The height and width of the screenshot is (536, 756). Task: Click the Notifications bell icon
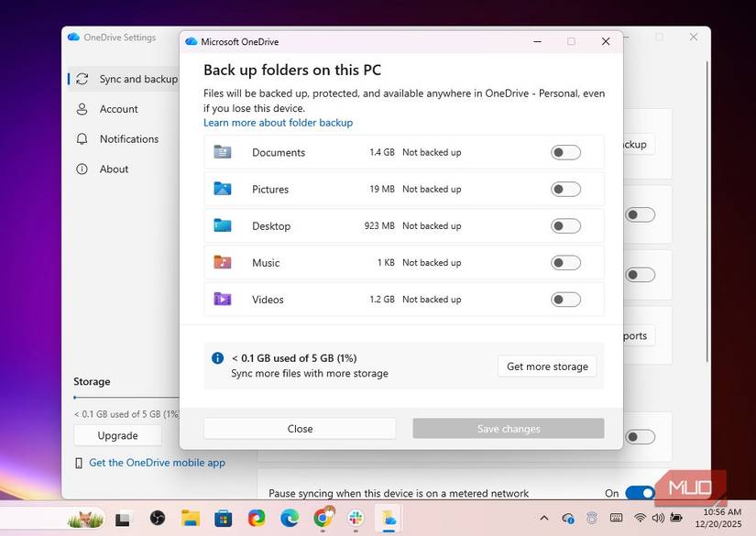click(x=84, y=138)
